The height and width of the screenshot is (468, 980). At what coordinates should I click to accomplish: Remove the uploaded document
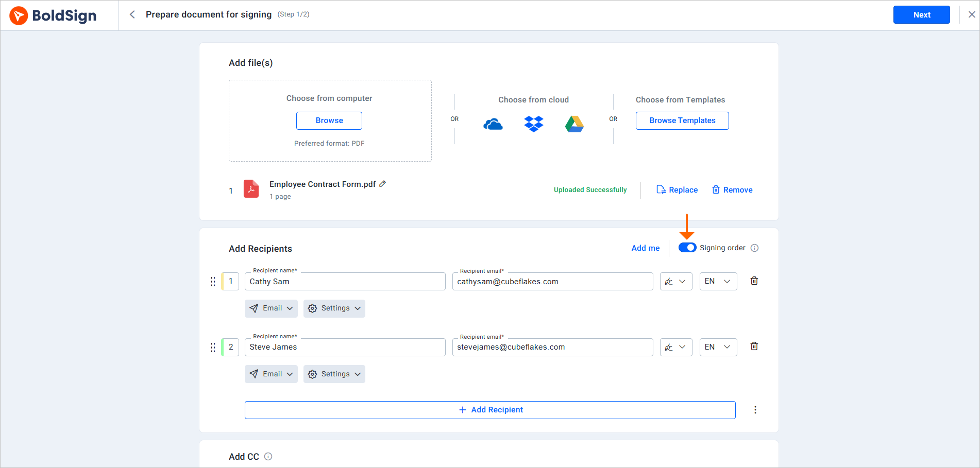732,190
